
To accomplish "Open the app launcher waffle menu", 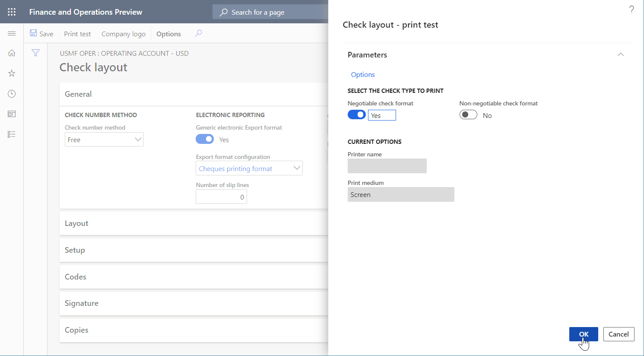I will (11, 12).
